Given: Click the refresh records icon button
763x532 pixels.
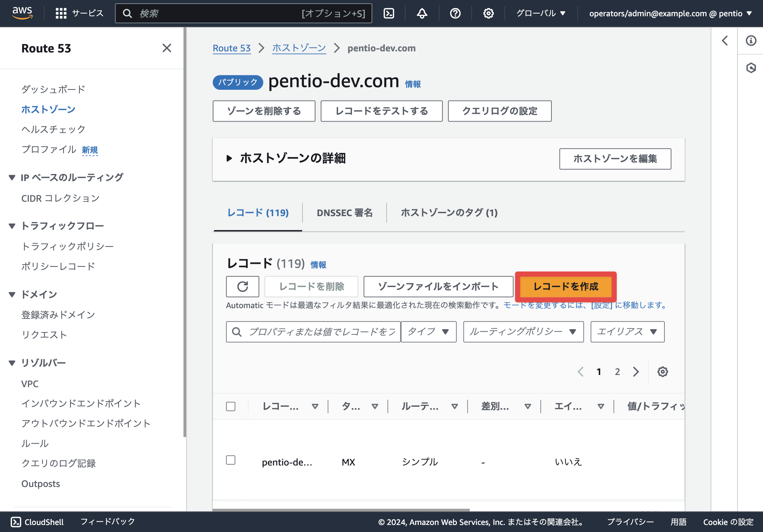Looking at the screenshot, I should click(243, 287).
